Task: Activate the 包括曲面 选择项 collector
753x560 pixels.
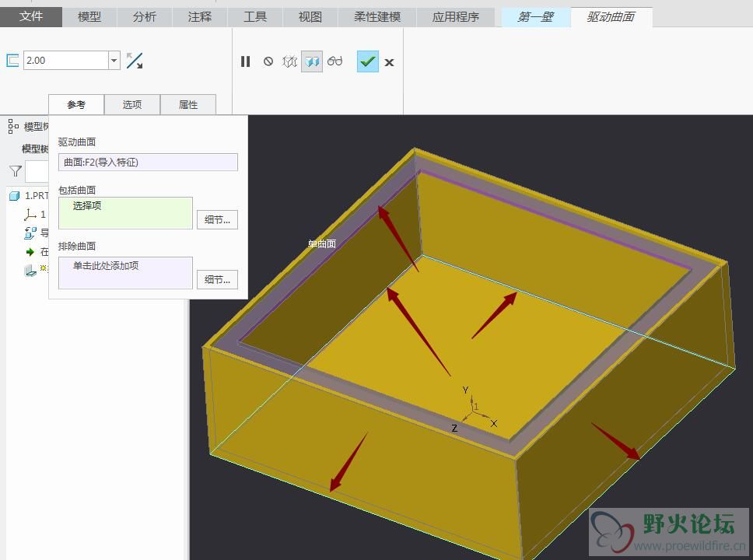Action: click(x=125, y=213)
